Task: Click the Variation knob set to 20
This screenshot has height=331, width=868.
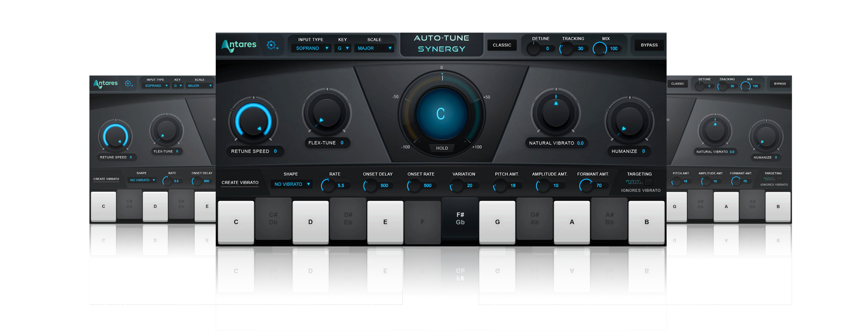Action: coord(456,186)
